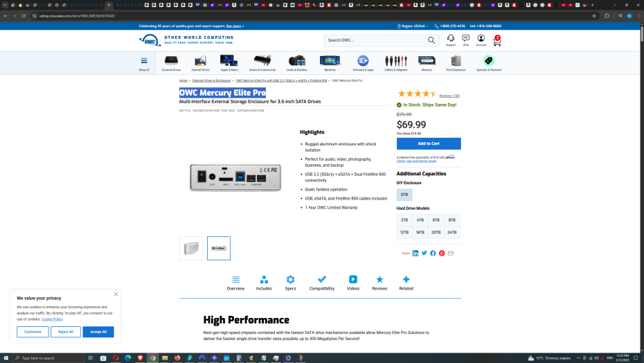
Task: Select the 16TB hard drive model
Action: click(x=420, y=232)
